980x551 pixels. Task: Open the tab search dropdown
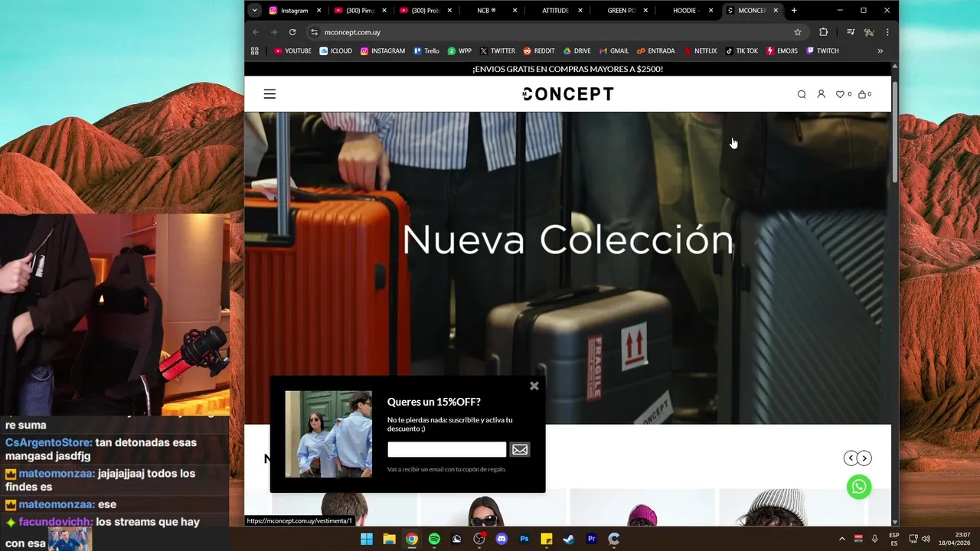pos(254,11)
